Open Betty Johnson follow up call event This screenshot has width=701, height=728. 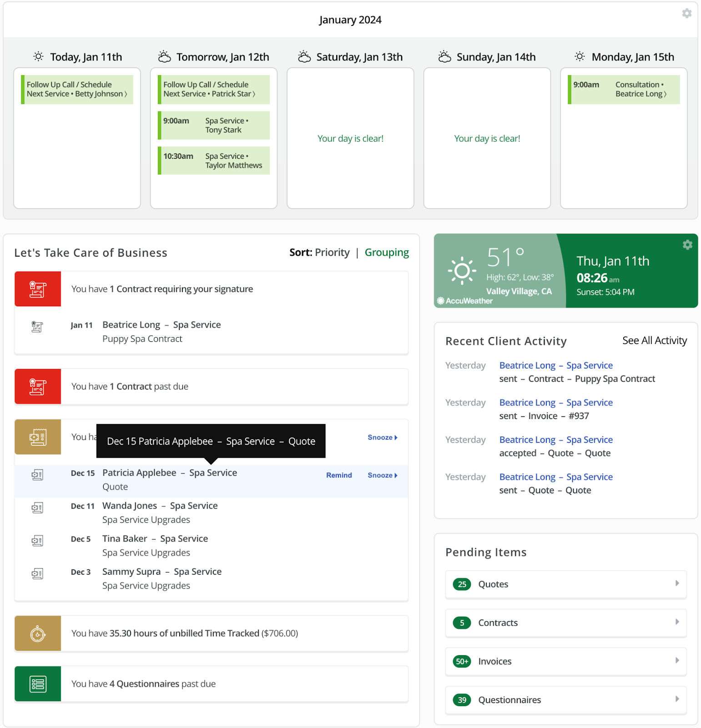(x=77, y=89)
